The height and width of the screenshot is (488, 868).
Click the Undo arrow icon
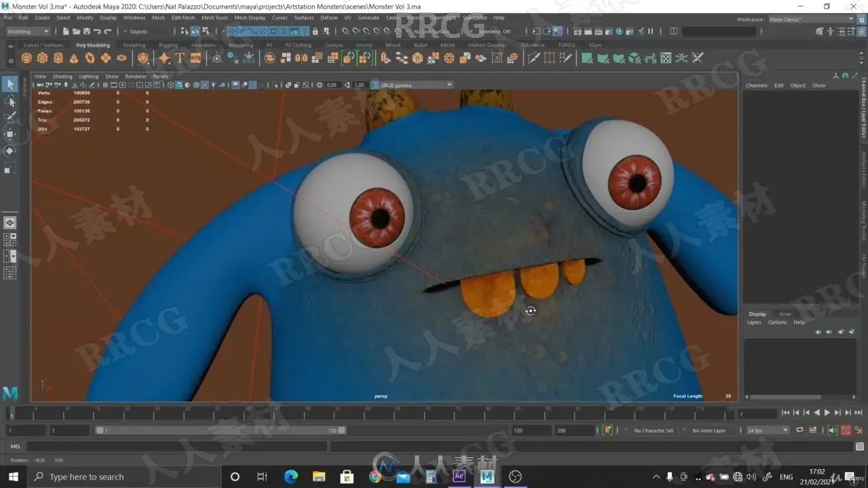coord(97,31)
